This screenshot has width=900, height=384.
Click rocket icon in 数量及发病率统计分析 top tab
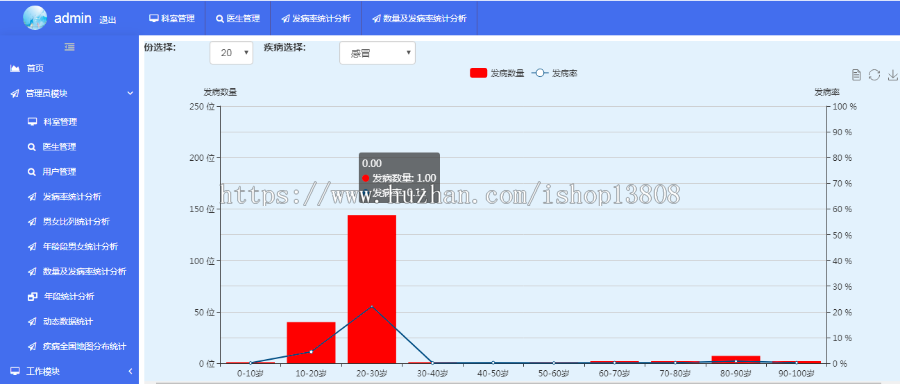pos(376,18)
